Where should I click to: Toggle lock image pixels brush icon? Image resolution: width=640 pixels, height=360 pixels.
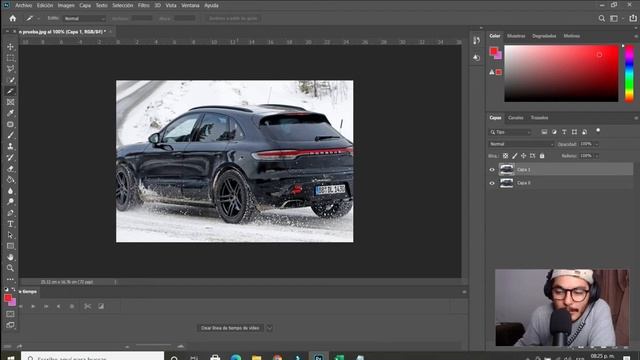pos(515,156)
